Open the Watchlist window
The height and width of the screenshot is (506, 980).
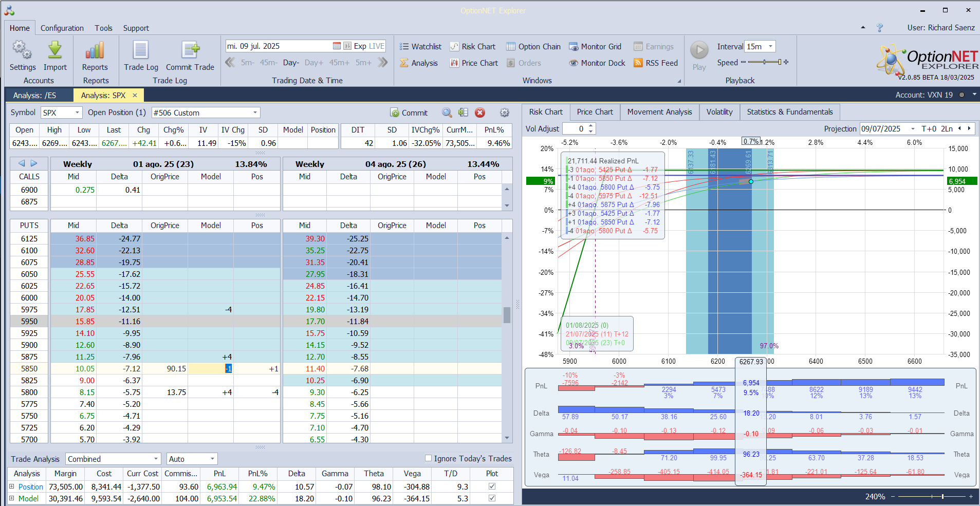[421, 47]
